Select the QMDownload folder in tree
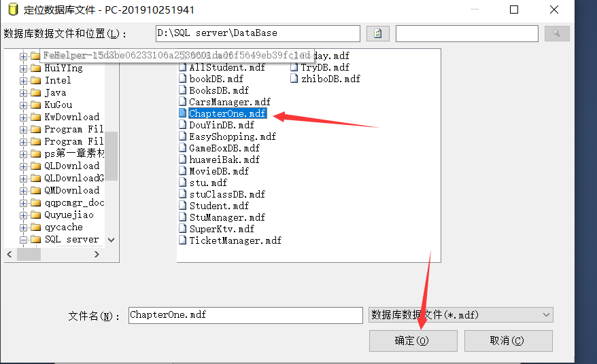The image size is (597, 364). click(x=72, y=191)
